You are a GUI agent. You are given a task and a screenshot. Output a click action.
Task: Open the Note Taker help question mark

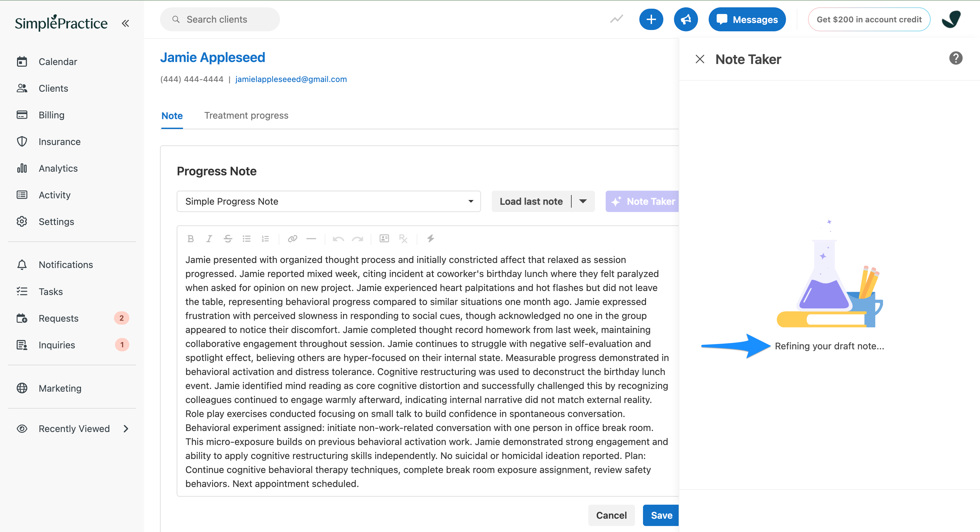(x=955, y=58)
